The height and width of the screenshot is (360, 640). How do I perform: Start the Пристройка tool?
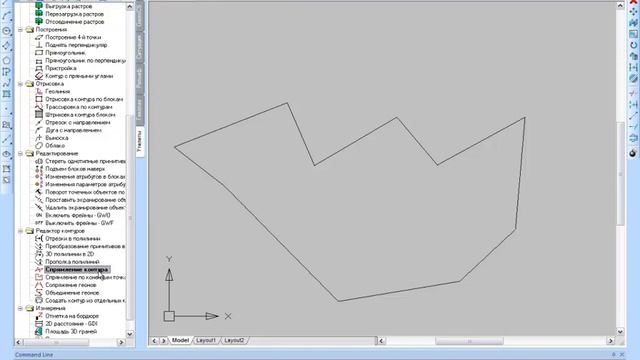[61, 68]
